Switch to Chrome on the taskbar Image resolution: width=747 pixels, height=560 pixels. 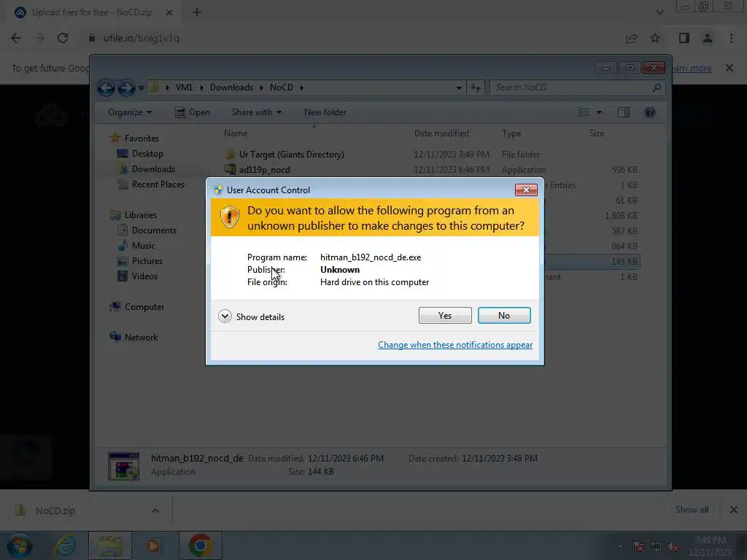click(200, 545)
